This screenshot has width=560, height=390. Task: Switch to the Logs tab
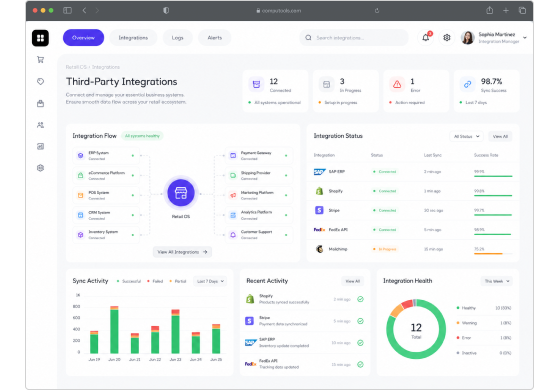(x=178, y=38)
